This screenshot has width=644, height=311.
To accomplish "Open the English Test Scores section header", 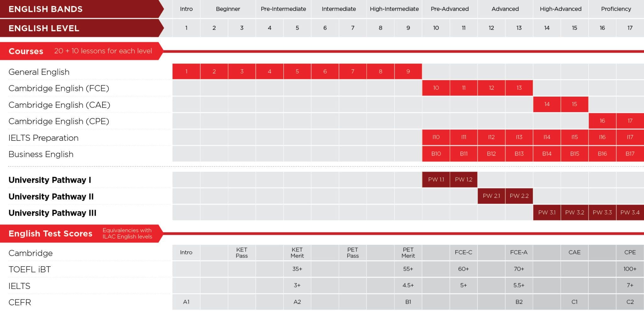I will pyautogui.click(x=50, y=234).
